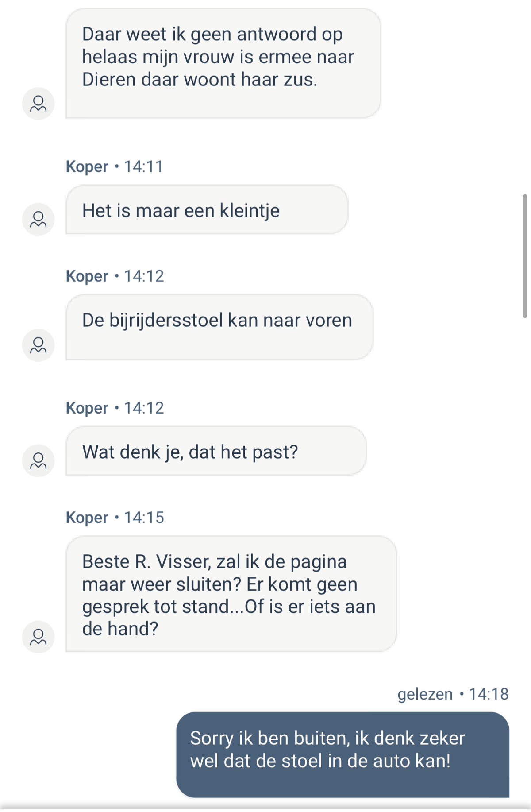Click the 14:11 message timestamp

[144, 167]
